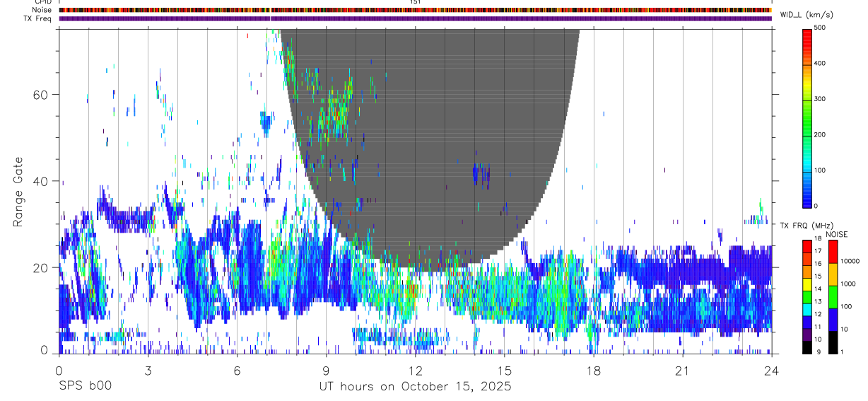The height and width of the screenshot is (401, 868).
Task: Click the 300 tick on the WID colorbar
Action: tap(821, 99)
